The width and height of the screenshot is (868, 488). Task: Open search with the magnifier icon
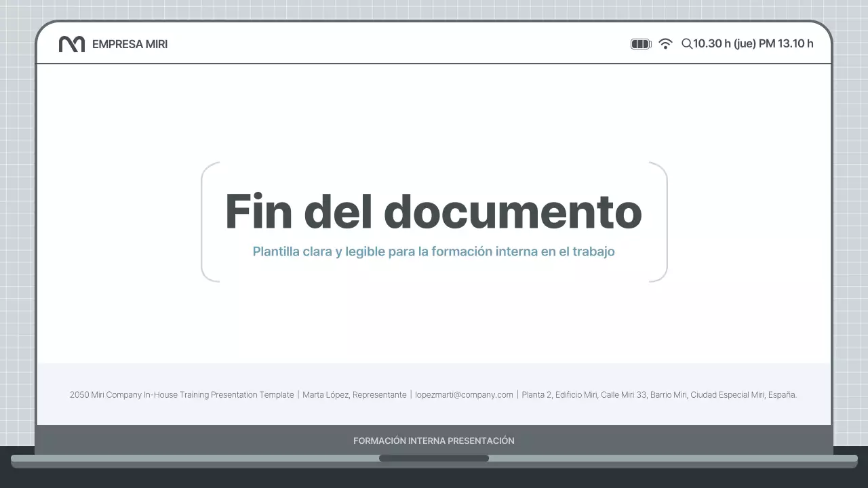click(687, 43)
